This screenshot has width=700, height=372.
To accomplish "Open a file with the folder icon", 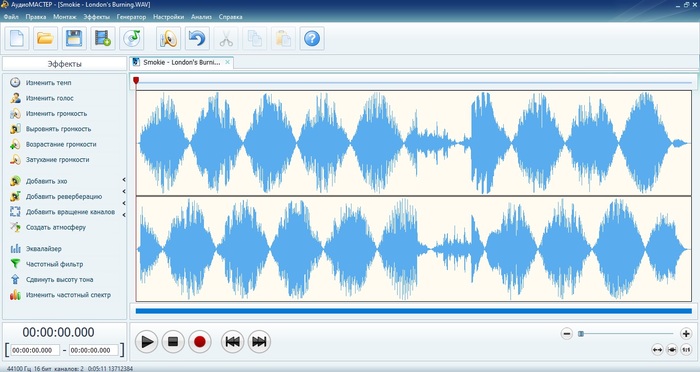I will 45,38.
